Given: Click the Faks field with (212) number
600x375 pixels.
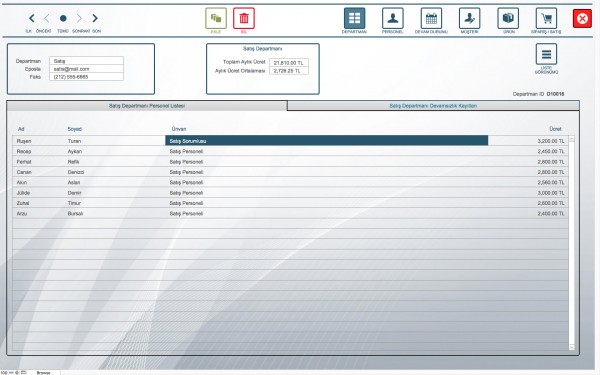Looking at the screenshot, I should coord(86,77).
